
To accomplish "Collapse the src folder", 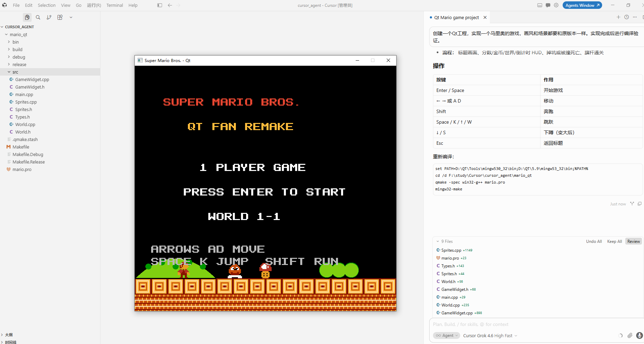I will pos(9,72).
